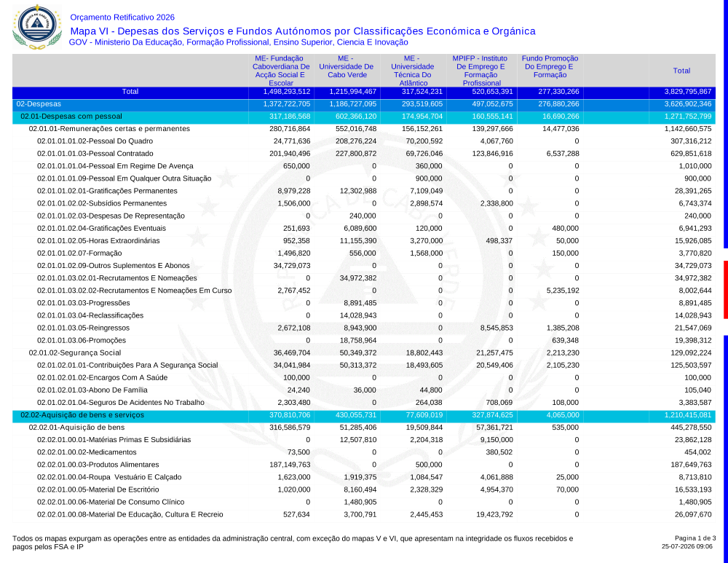The width and height of the screenshot is (728, 563).
Task: Click '02.02.01.00.02-Medicamentos' row label
Action: click(87, 452)
